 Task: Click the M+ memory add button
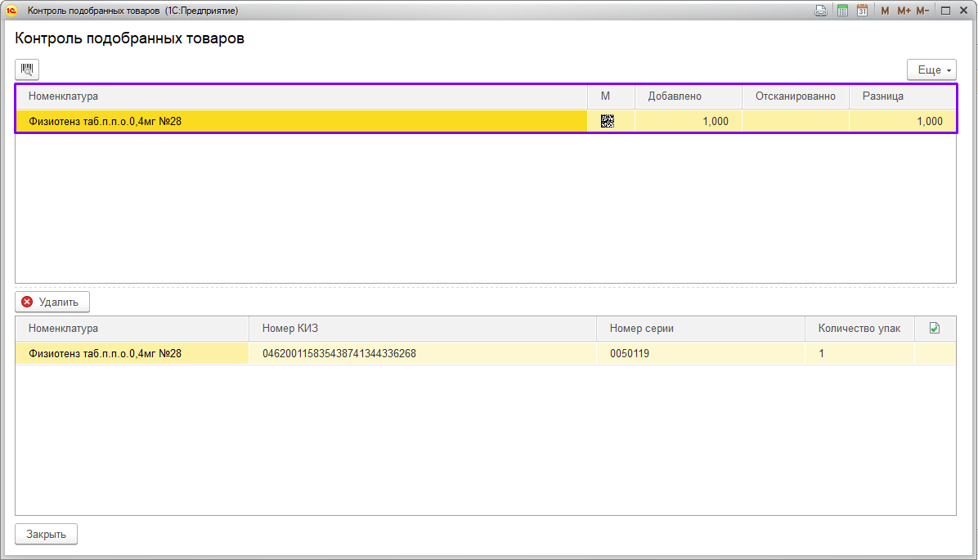(904, 11)
